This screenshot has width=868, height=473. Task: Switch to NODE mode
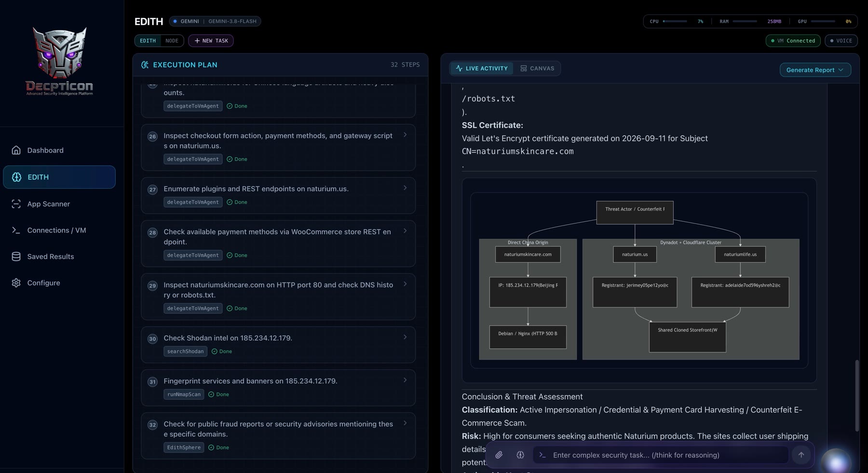(x=172, y=41)
